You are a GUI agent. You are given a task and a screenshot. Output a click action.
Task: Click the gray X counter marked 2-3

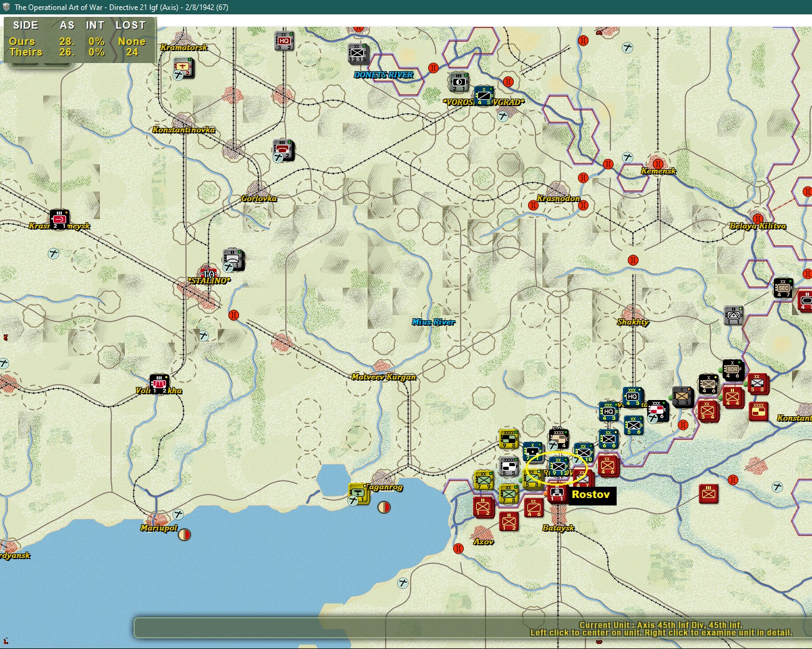pos(683,396)
